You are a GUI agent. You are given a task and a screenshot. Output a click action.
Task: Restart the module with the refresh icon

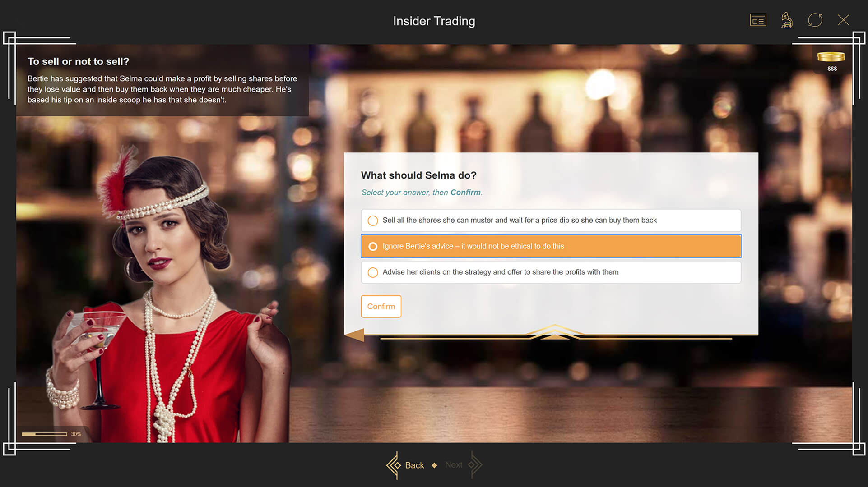(x=815, y=20)
